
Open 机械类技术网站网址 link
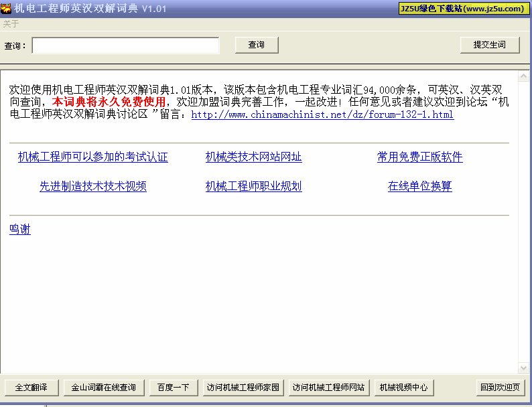pos(254,157)
